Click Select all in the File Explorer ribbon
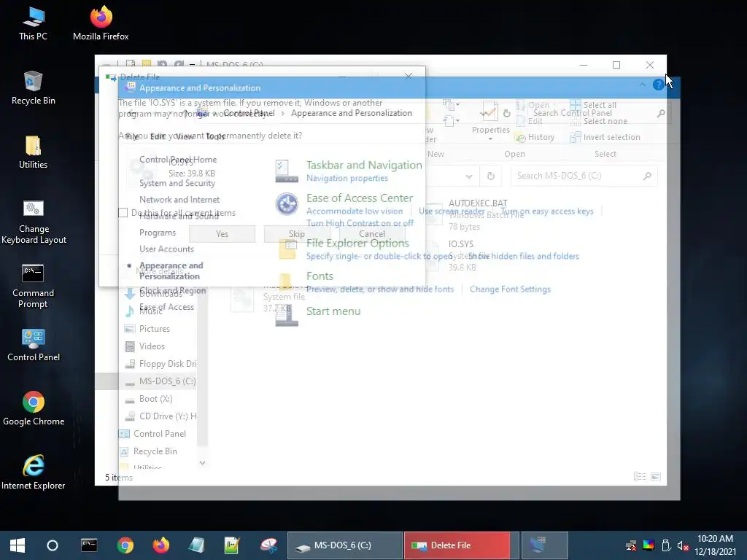The image size is (747, 560). point(594,105)
